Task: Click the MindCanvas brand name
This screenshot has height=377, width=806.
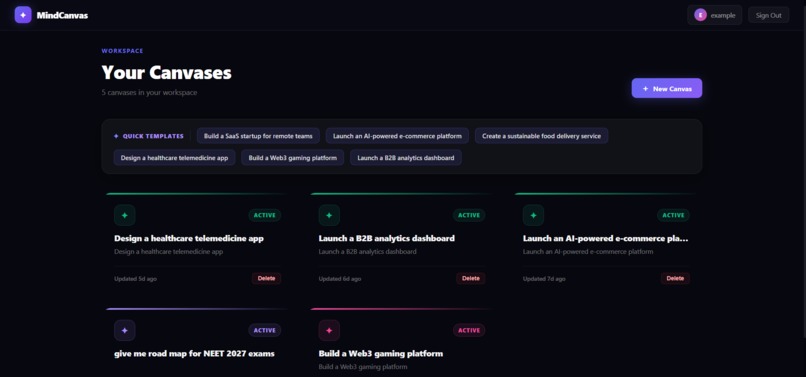Action: 62,15
